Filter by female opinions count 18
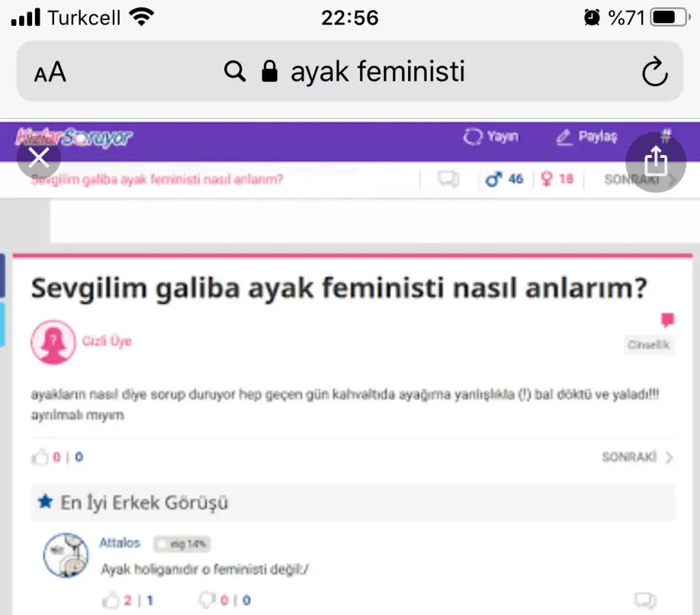The height and width of the screenshot is (615, 700). [557, 179]
